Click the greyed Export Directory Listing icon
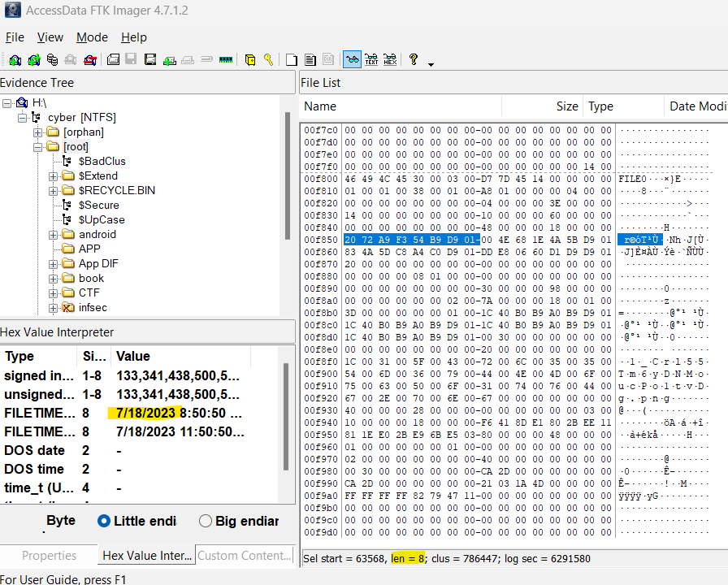The height and width of the screenshot is (585, 728). click(328, 59)
